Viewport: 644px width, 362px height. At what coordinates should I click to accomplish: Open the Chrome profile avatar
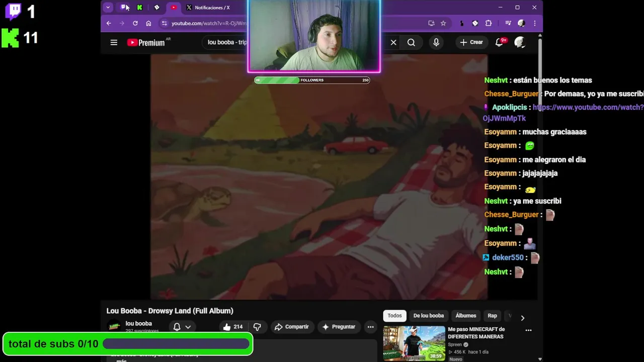[521, 23]
